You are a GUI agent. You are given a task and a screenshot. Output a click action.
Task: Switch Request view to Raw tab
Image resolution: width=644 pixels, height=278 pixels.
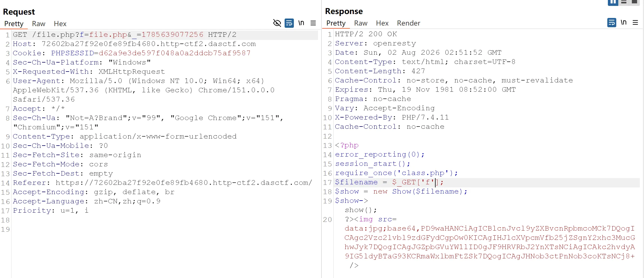(x=38, y=24)
